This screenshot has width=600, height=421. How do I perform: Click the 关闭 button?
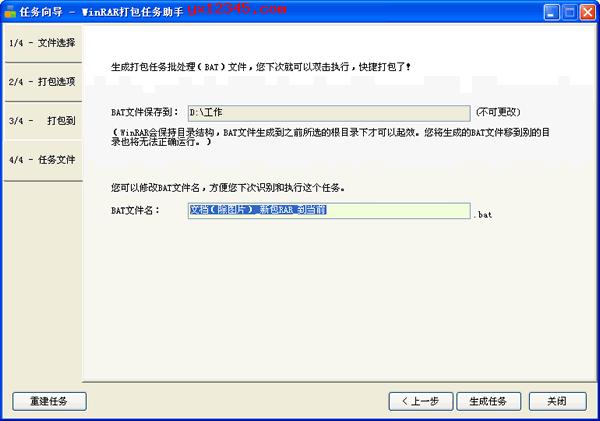pos(558,401)
